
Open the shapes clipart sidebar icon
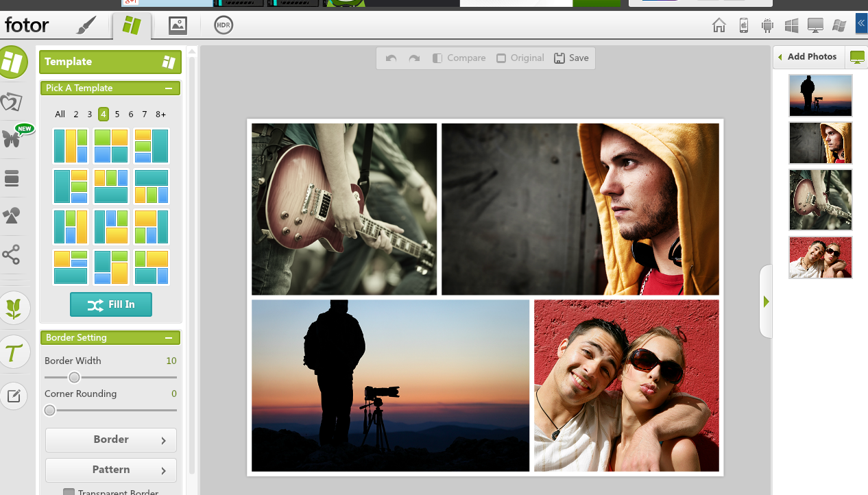click(x=12, y=217)
